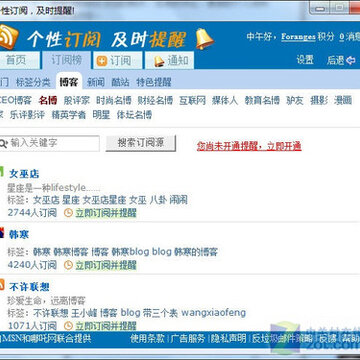Click the 带三个表 tag

tap(160, 313)
